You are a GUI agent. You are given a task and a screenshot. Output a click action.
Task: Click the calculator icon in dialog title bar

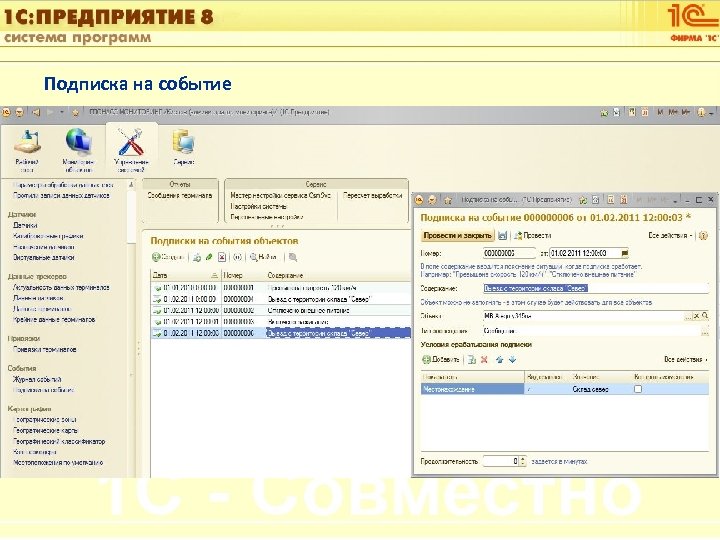(x=611, y=200)
